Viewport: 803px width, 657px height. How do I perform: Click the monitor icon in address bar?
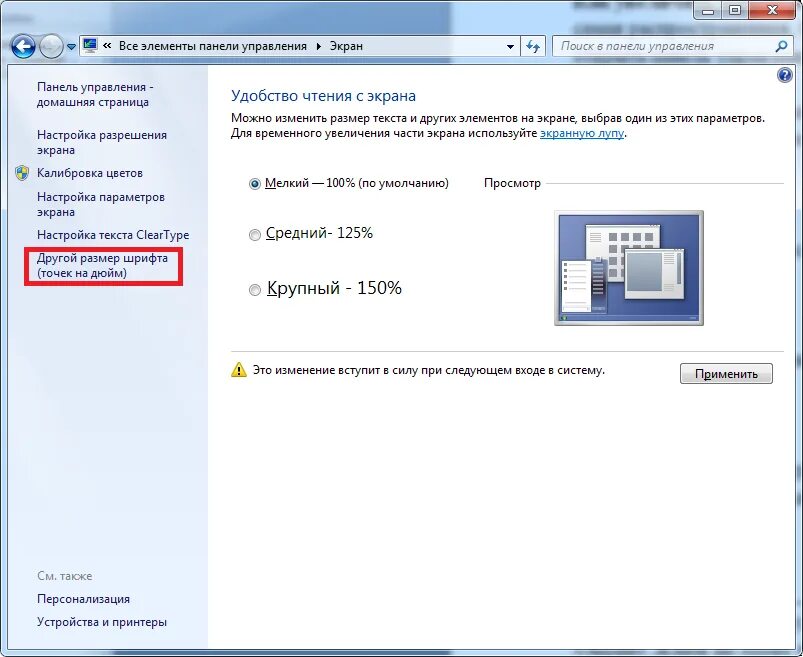point(90,46)
